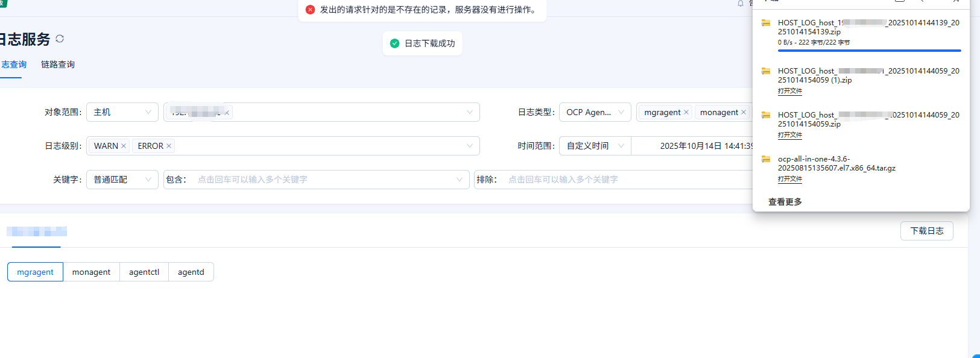Screen dimensions: 980x358
Task: Click the refresh icon beside 日志服务 title
Action: pos(60,39)
